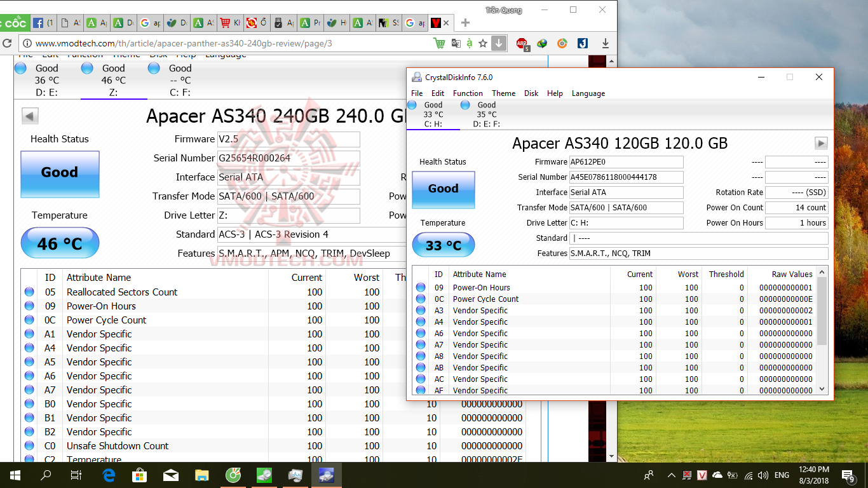868x488 pixels.
Task: Click the Power On Count value 14 count
Action: (797, 208)
